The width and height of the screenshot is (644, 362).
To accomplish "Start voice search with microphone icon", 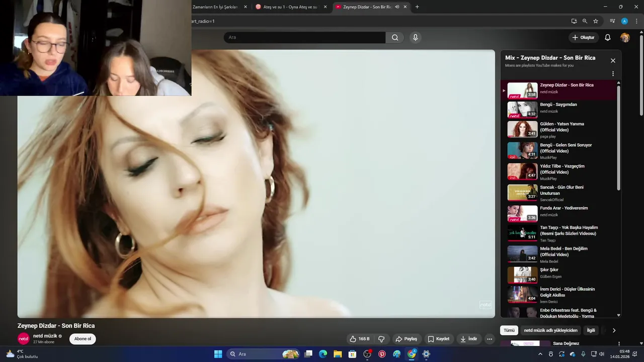I will point(415,37).
